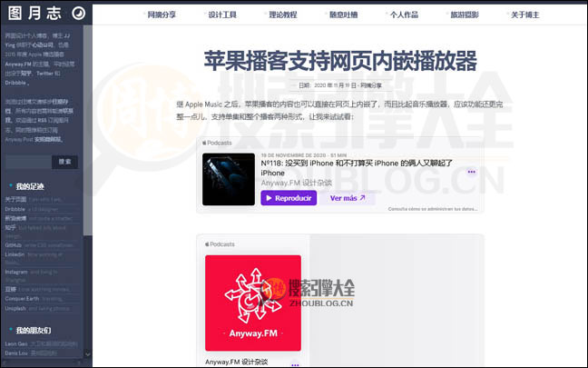Open the 豆瓣 sidebar link

[x=11, y=289]
